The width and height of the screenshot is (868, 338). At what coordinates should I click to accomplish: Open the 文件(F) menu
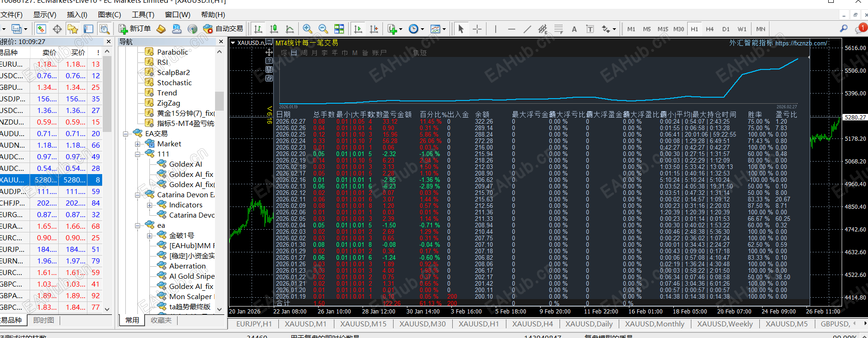[11, 15]
